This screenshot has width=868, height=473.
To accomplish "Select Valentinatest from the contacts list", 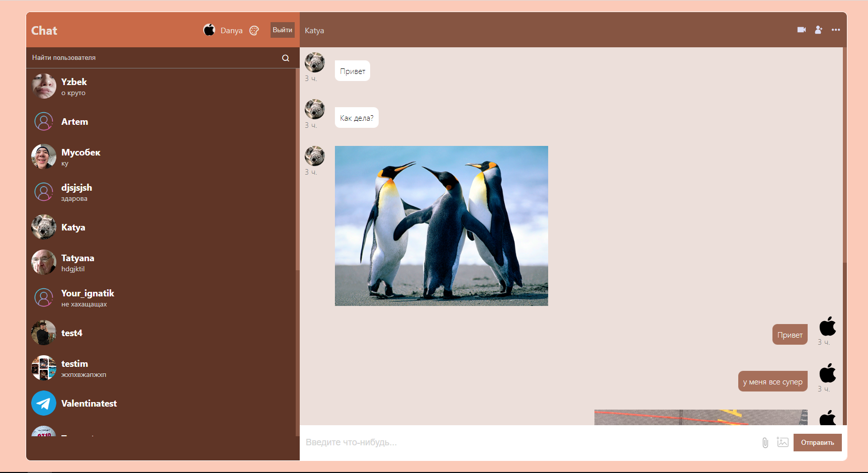I will pos(89,403).
